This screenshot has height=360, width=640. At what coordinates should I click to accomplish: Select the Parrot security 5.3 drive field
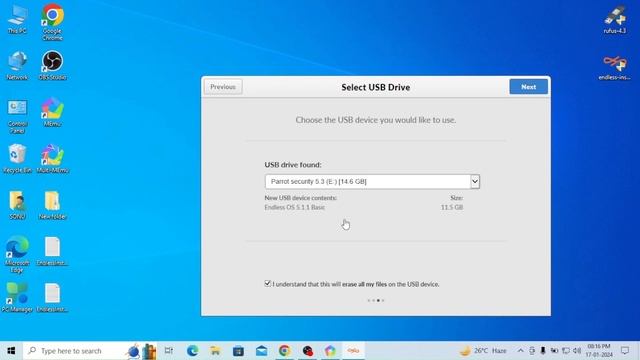point(372,181)
